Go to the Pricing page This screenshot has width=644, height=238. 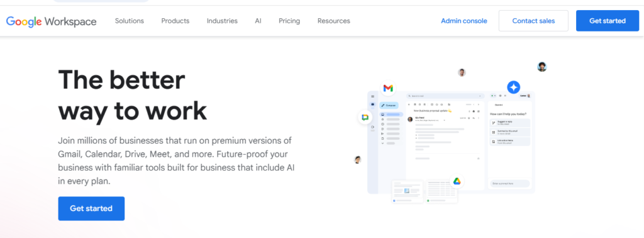tap(289, 21)
